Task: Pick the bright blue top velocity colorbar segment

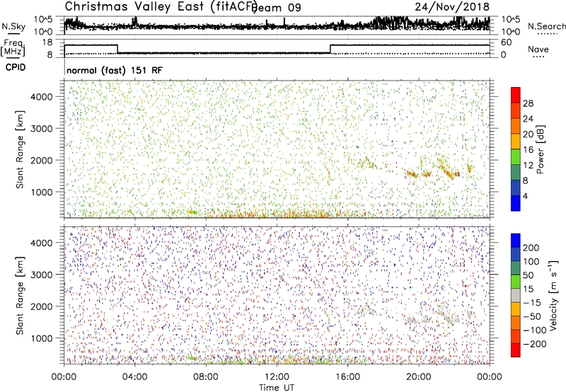Action: coord(516,241)
